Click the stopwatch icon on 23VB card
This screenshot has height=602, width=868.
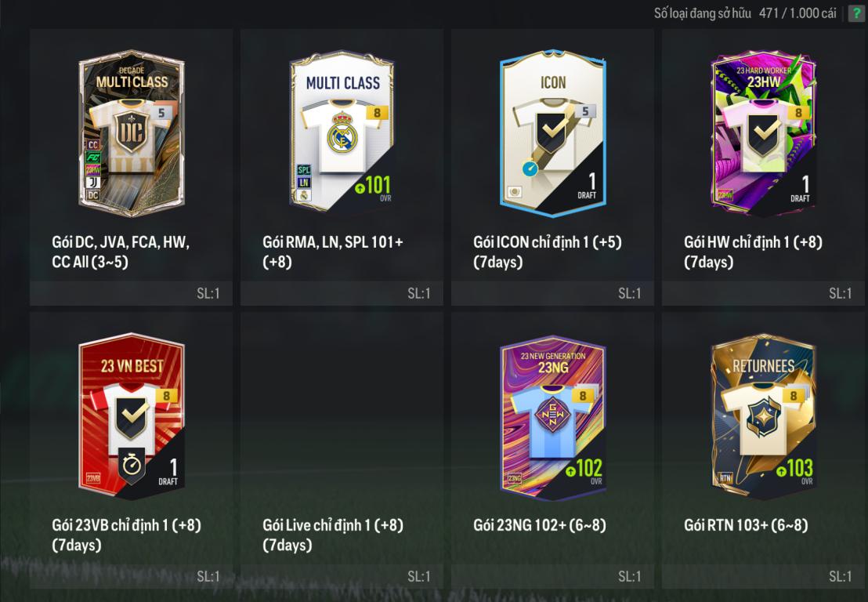tap(132, 465)
